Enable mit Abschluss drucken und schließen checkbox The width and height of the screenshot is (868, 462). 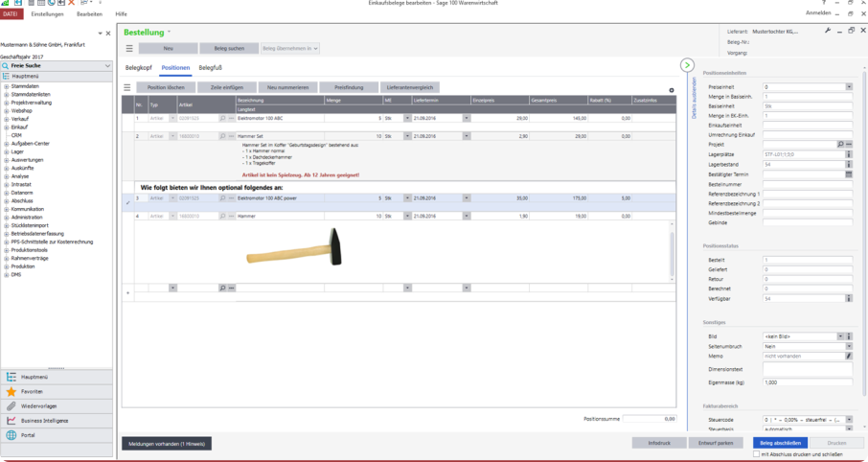click(757, 454)
